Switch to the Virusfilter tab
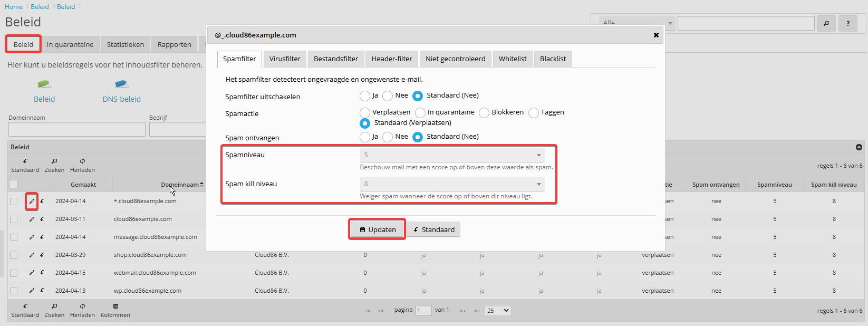Image resolution: width=868 pixels, height=326 pixels. tap(285, 59)
